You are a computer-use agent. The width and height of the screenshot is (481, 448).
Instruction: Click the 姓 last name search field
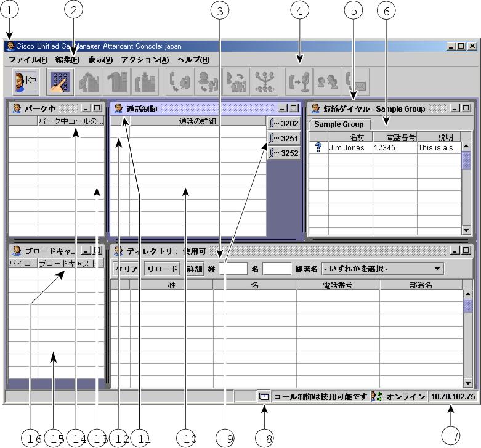tap(233, 269)
